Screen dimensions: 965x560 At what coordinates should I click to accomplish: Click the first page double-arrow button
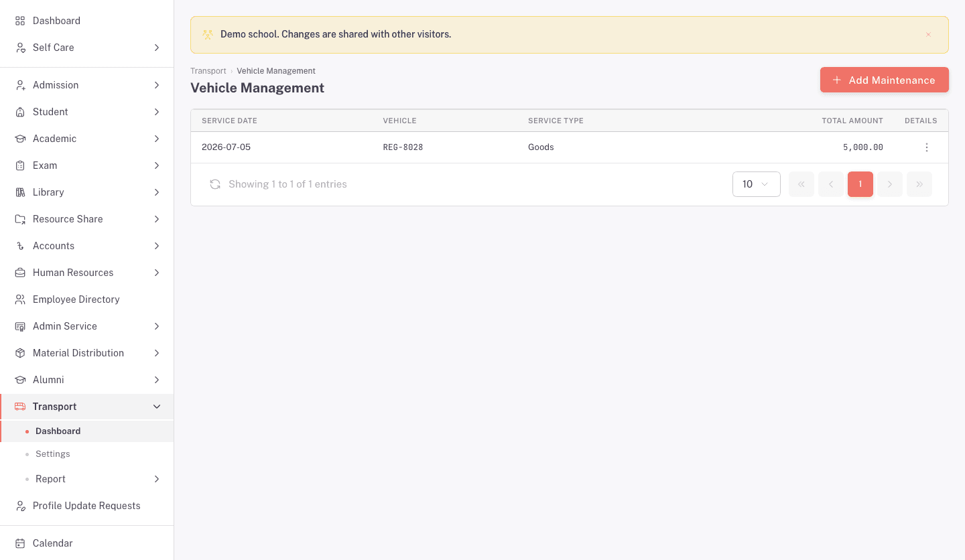(x=801, y=184)
